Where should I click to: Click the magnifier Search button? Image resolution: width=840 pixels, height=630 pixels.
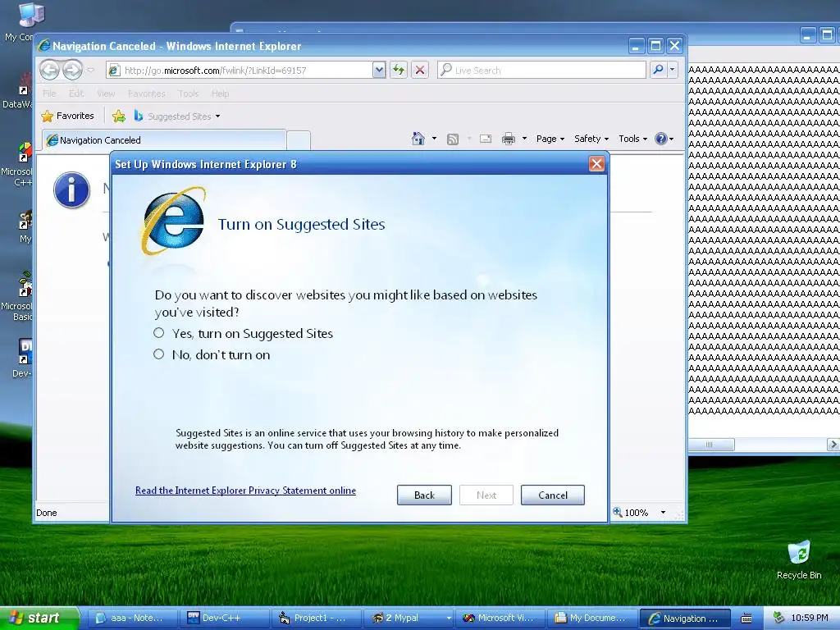point(659,70)
